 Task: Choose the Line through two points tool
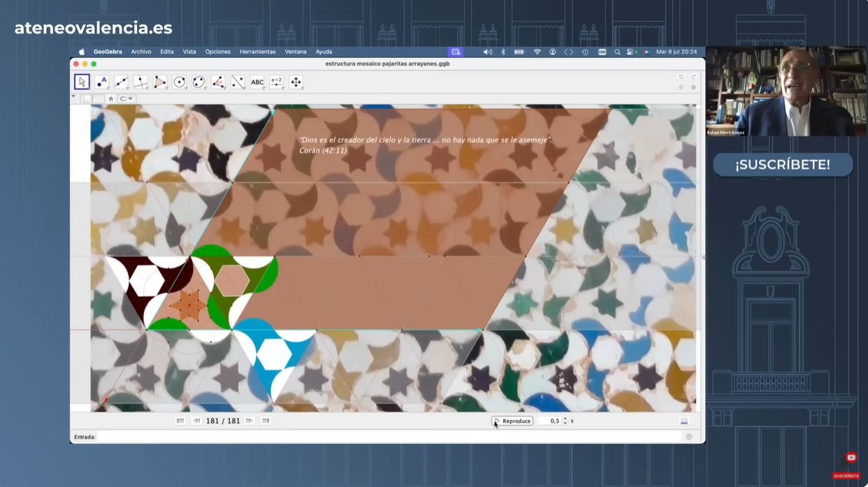click(x=121, y=82)
